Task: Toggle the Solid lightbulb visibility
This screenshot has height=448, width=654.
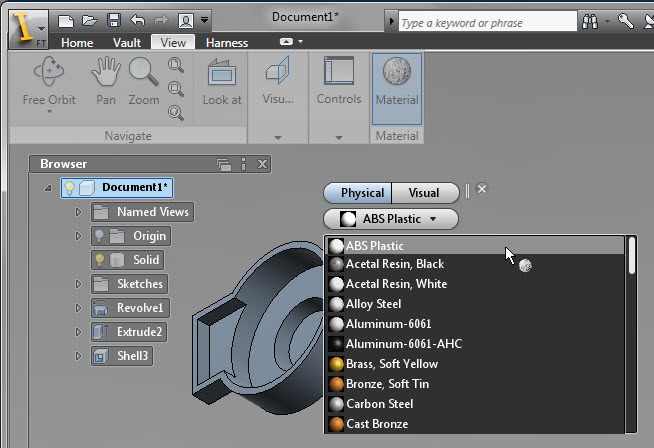Action: tap(99, 259)
